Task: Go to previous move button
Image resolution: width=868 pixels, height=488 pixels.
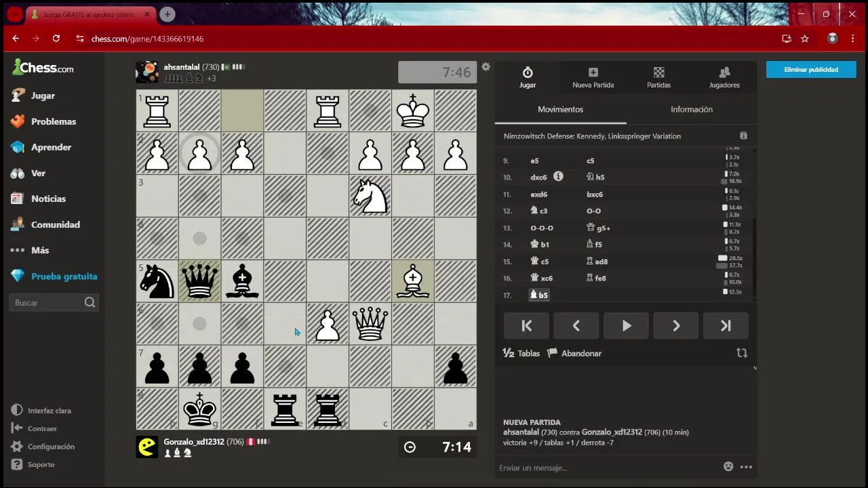Action: pos(576,326)
